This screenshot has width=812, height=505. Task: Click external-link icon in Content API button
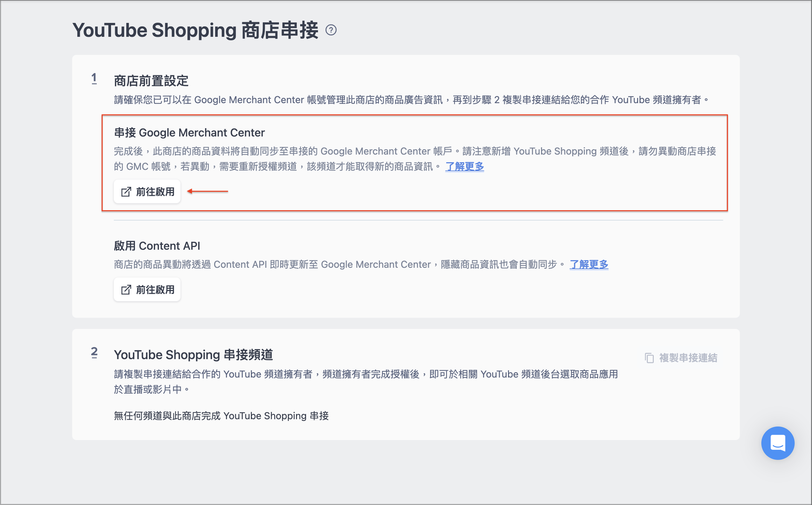pyautogui.click(x=126, y=290)
